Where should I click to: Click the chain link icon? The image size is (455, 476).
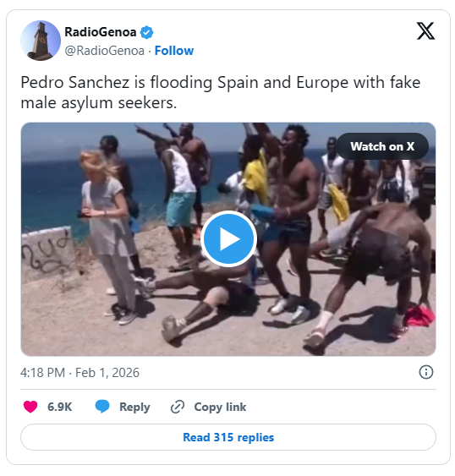pos(178,407)
